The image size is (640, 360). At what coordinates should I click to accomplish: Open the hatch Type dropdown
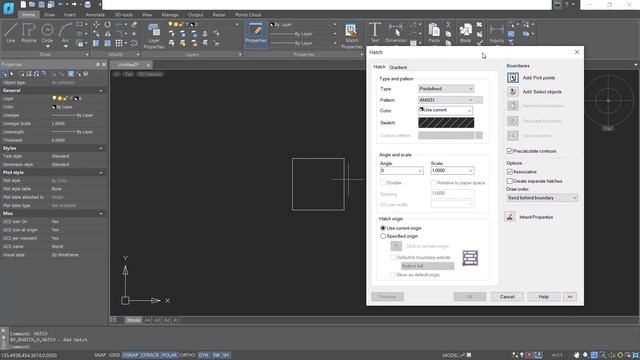446,89
